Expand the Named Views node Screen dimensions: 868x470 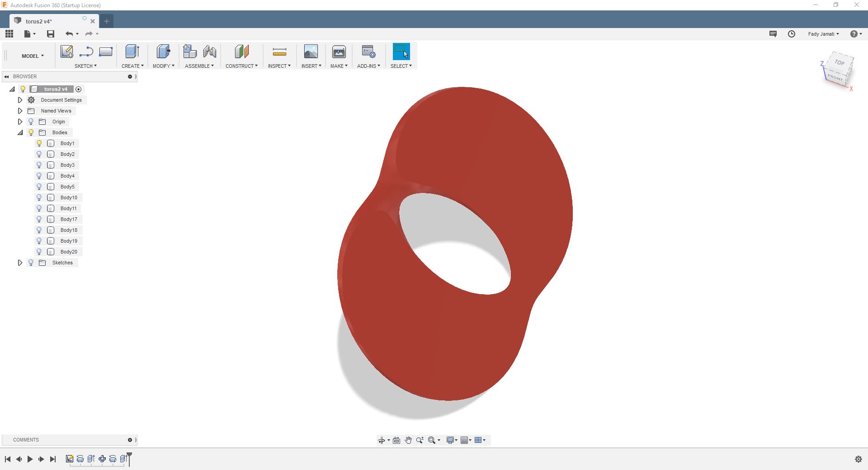click(20, 111)
